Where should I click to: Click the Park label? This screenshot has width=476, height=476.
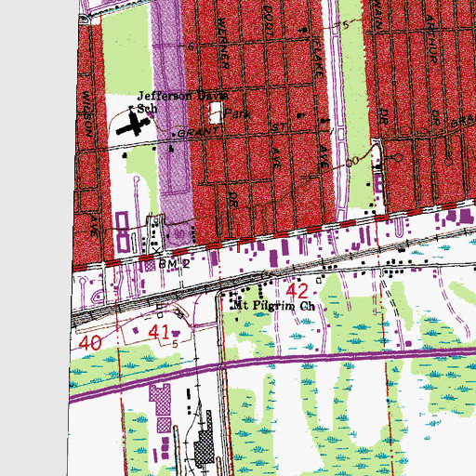[x=237, y=113]
